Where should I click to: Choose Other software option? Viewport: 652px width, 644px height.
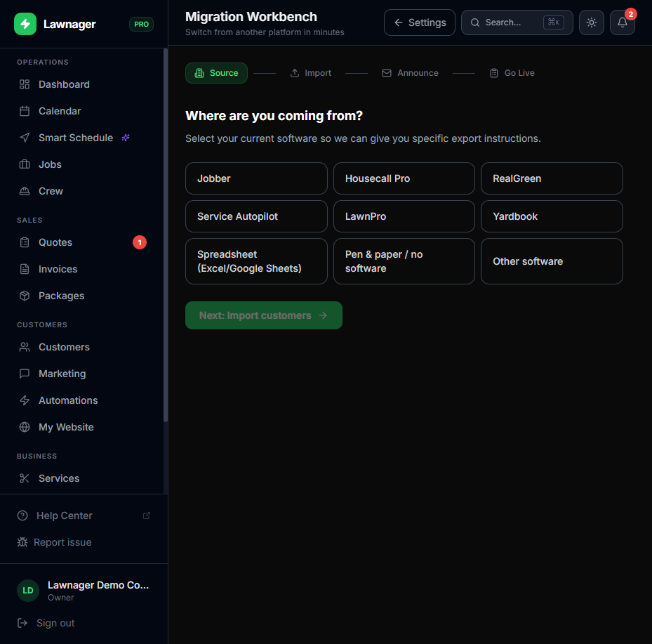[x=552, y=261]
